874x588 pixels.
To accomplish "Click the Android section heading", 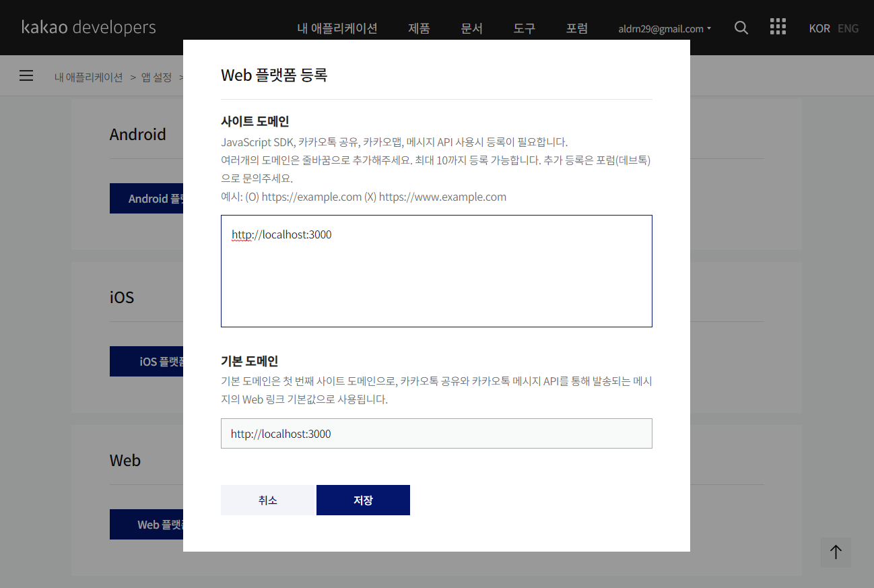I will tap(137, 134).
